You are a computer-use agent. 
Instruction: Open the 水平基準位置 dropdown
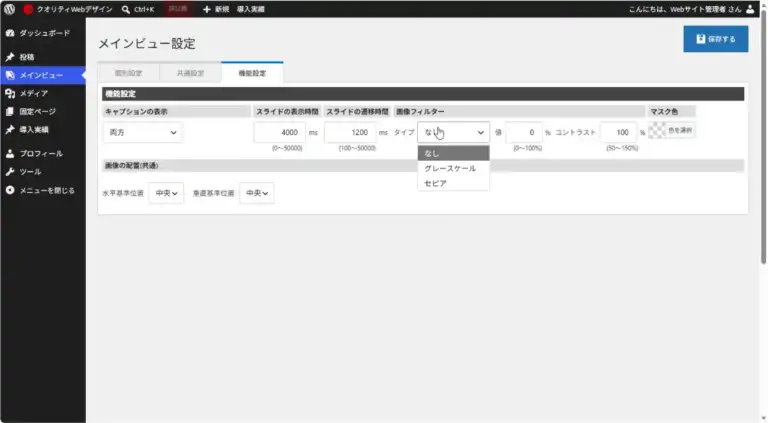coord(166,193)
